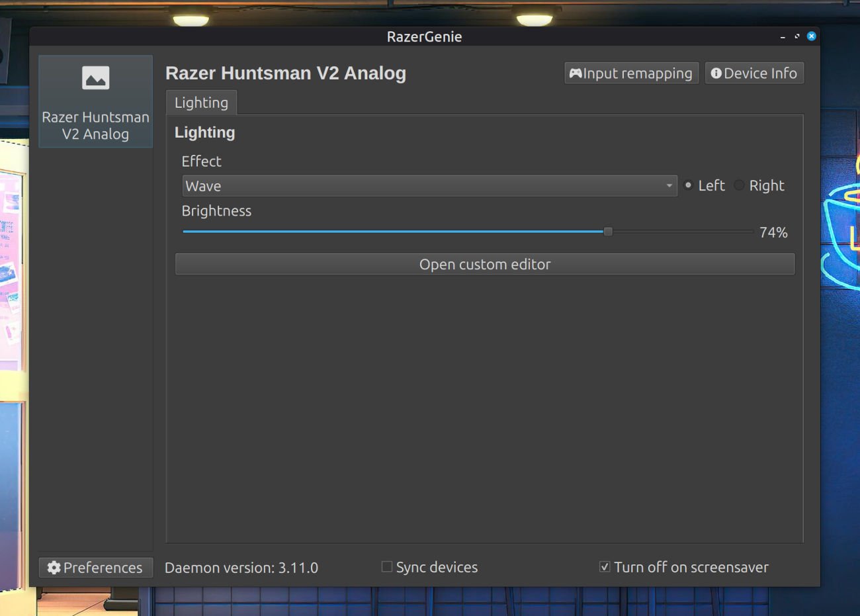860x616 pixels.
Task: Restore the RazerGenie window size
Action: pos(796,36)
